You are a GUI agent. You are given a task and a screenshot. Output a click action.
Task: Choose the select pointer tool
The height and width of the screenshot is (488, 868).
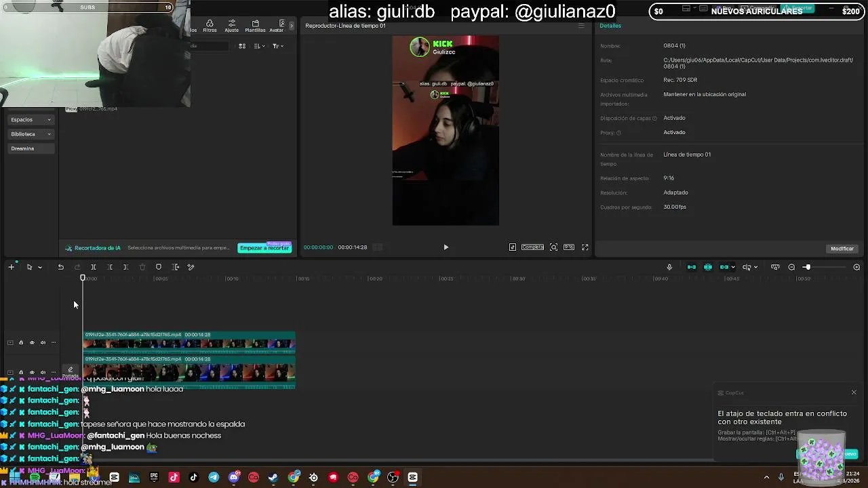tap(29, 267)
